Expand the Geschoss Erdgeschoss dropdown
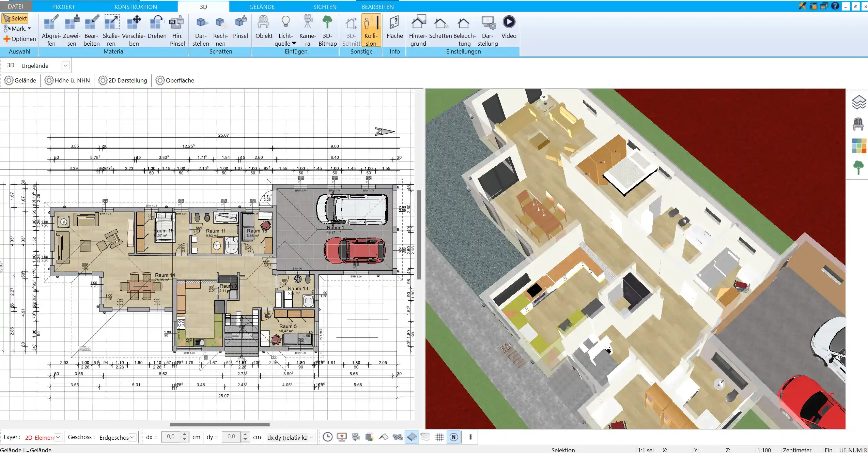Viewport: 868px width, 453px height. tap(133, 437)
